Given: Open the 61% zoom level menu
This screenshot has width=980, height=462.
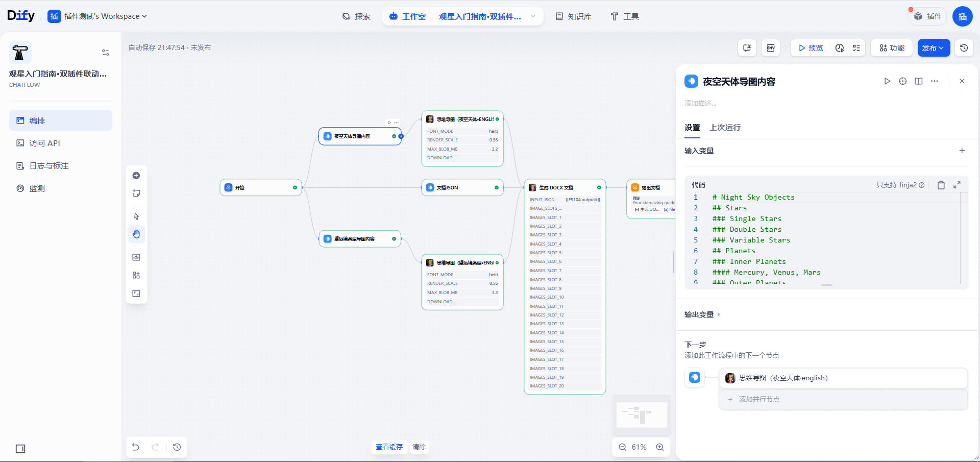Looking at the screenshot, I should 639,447.
